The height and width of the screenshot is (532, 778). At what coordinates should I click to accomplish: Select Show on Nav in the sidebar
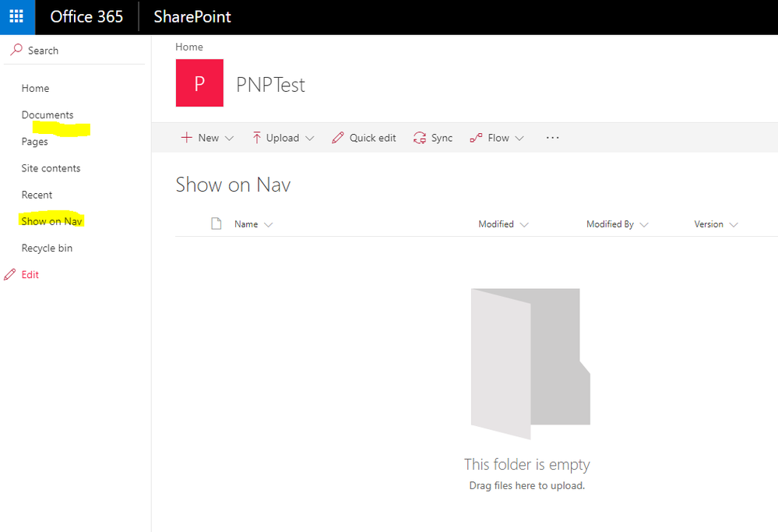point(51,221)
